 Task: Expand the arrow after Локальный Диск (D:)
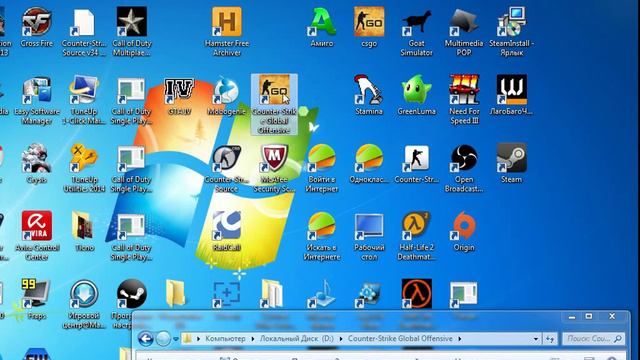[x=340, y=339]
